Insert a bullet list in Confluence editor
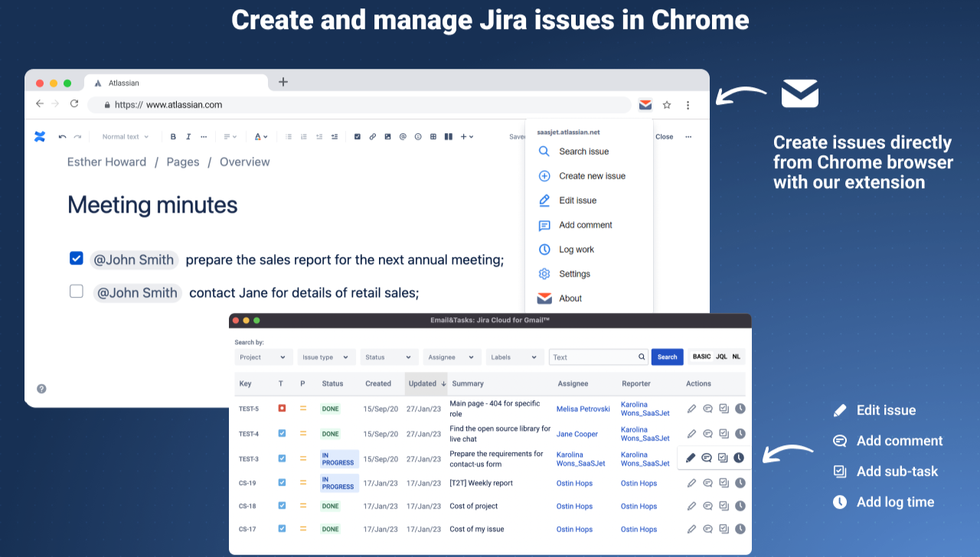The image size is (980, 557). click(x=289, y=137)
